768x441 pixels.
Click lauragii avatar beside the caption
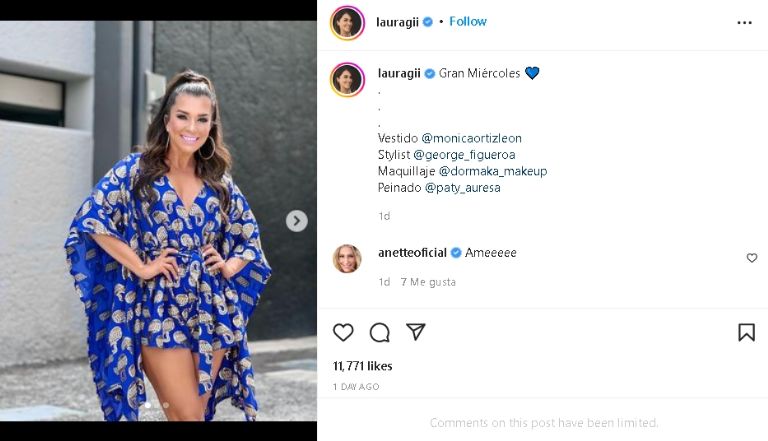click(x=347, y=79)
